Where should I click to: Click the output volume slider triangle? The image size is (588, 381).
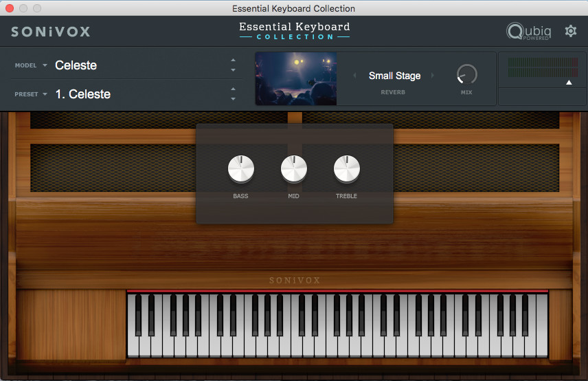569,83
